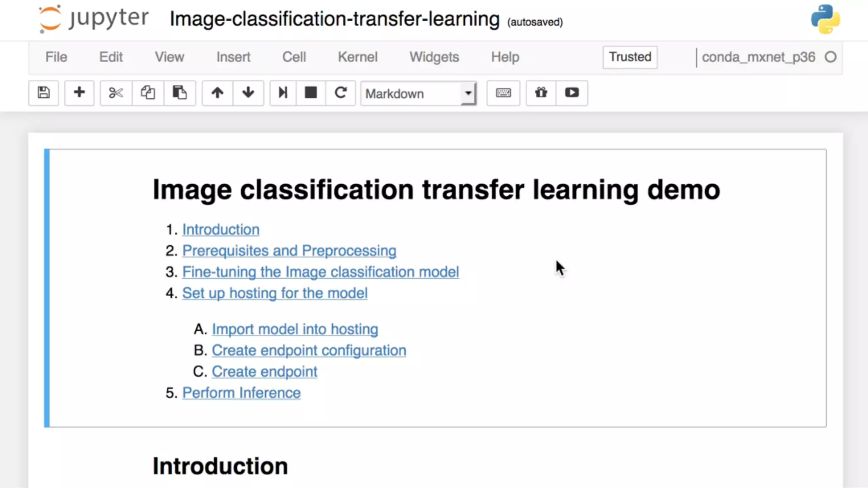
Task: Copy selected cells icon
Action: 147,93
